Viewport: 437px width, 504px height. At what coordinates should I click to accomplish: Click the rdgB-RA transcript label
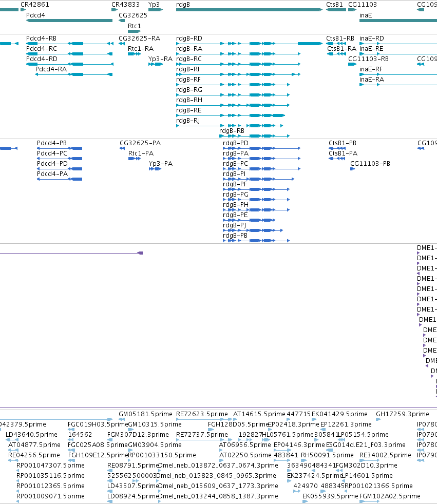coord(189,49)
